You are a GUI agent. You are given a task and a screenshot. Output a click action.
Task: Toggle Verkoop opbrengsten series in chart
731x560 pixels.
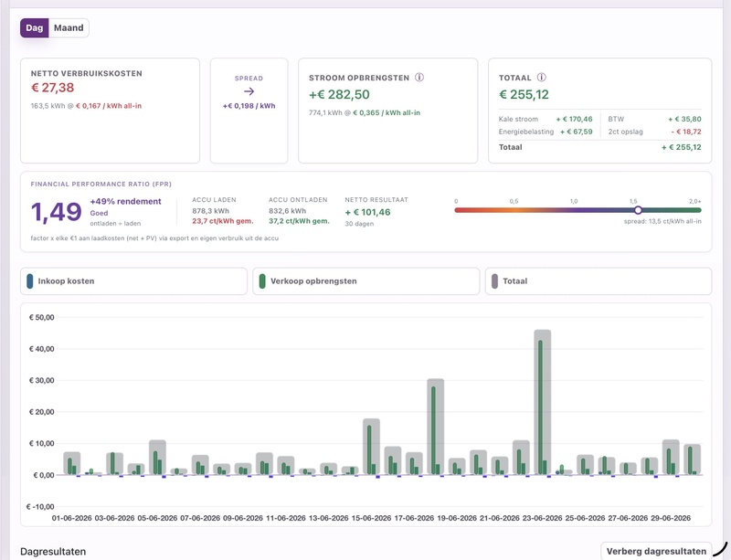[366, 281]
